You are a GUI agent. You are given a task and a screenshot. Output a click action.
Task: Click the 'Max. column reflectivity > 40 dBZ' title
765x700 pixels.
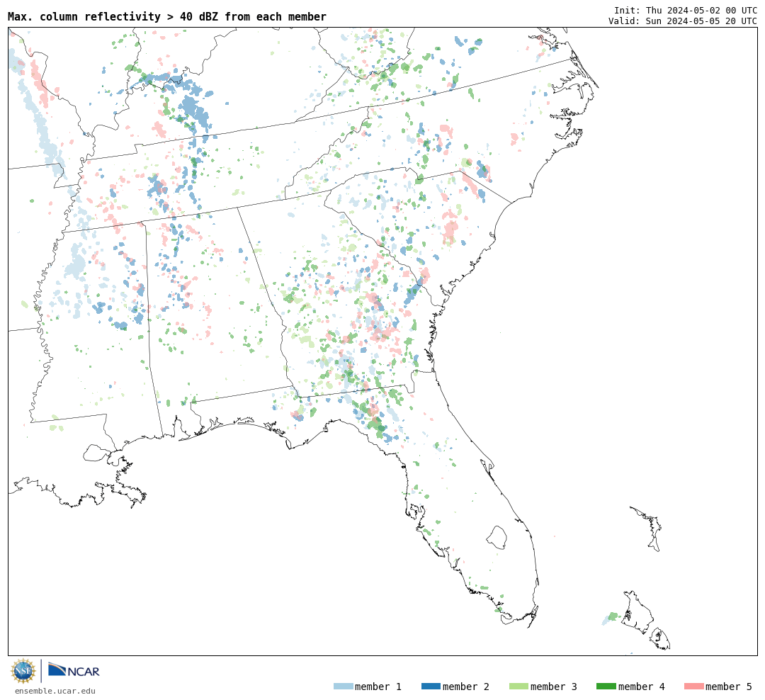[167, 16]
